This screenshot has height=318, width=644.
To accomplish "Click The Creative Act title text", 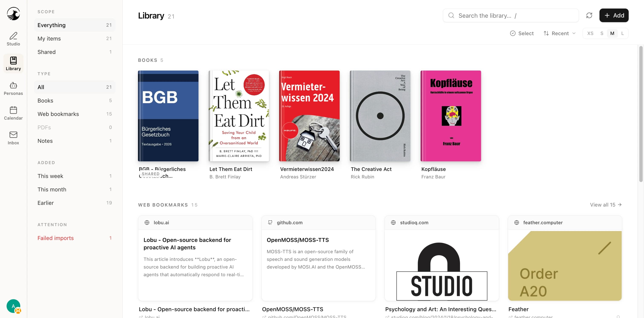I will tap(371, 169).
